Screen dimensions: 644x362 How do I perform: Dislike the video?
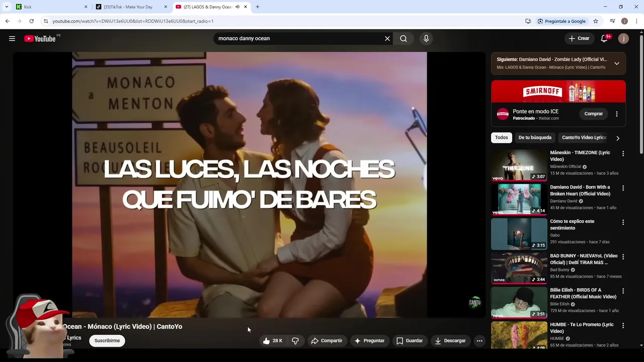[x=295, y=341]
